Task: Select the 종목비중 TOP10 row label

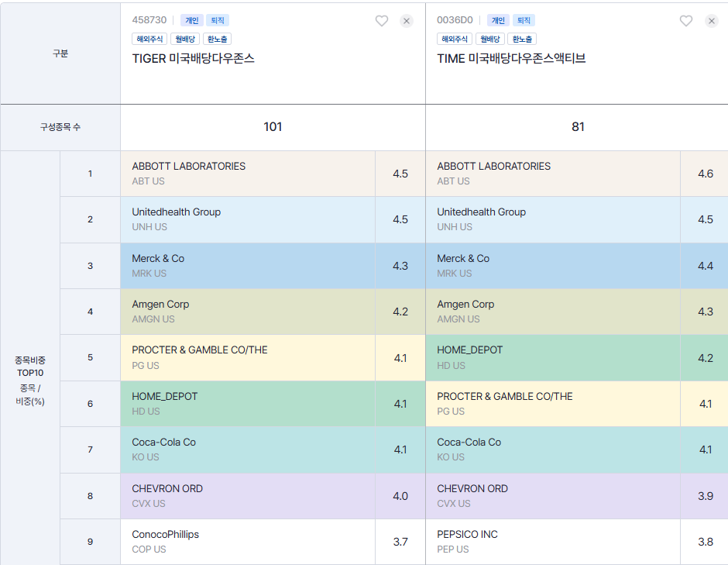Action: (30, 366)
